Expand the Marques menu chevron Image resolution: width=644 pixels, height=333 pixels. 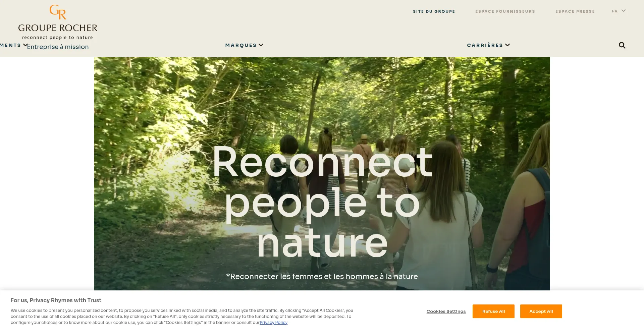tap(261, 45)
